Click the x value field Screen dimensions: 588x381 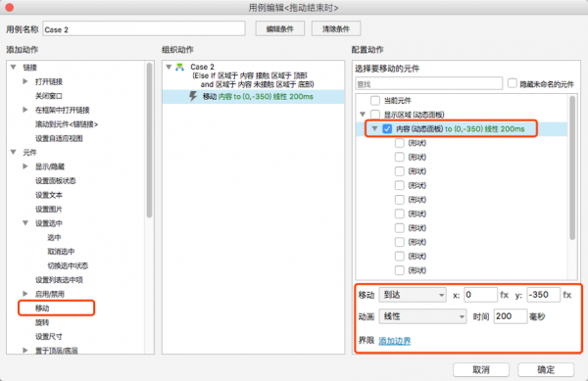point(480,295)
